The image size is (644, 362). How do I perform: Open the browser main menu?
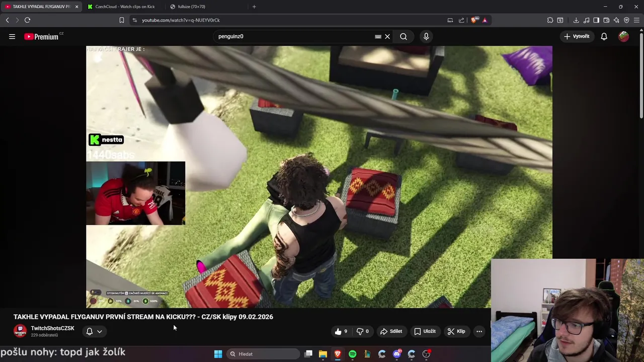637,20
